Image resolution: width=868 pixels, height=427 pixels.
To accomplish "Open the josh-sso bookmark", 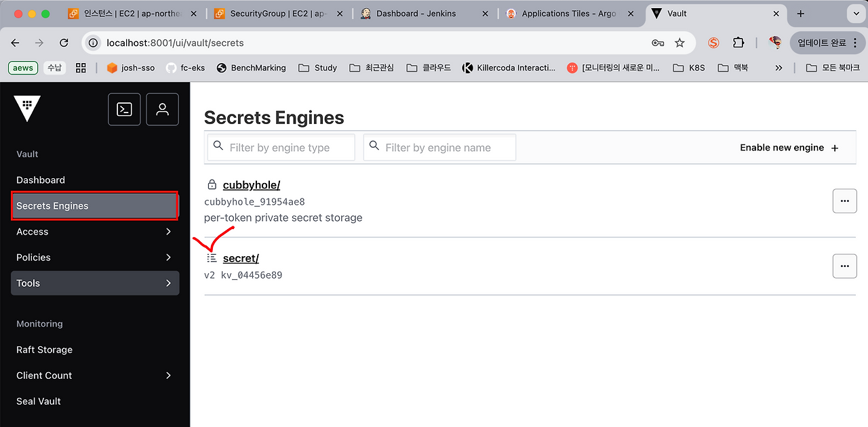I will tap(131, 68).
